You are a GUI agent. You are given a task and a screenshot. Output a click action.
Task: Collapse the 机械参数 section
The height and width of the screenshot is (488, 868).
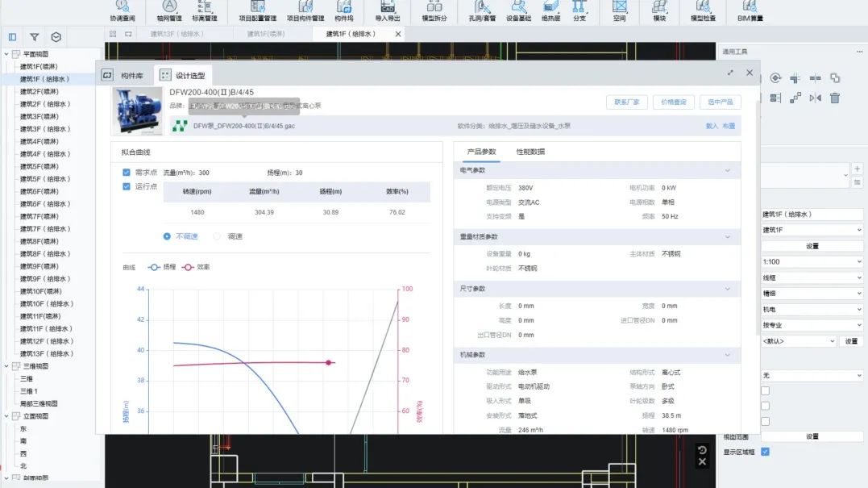(x=728, y=355)
